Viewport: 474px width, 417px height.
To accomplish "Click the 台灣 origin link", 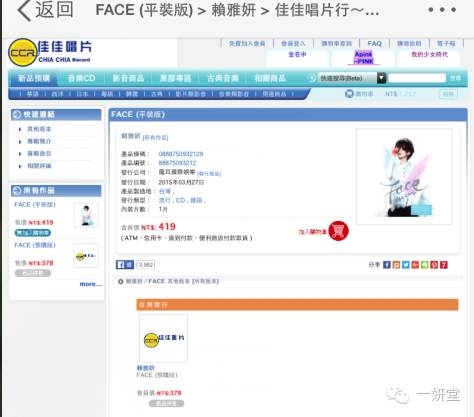I will pyautogui.click(x=165, y=191).
